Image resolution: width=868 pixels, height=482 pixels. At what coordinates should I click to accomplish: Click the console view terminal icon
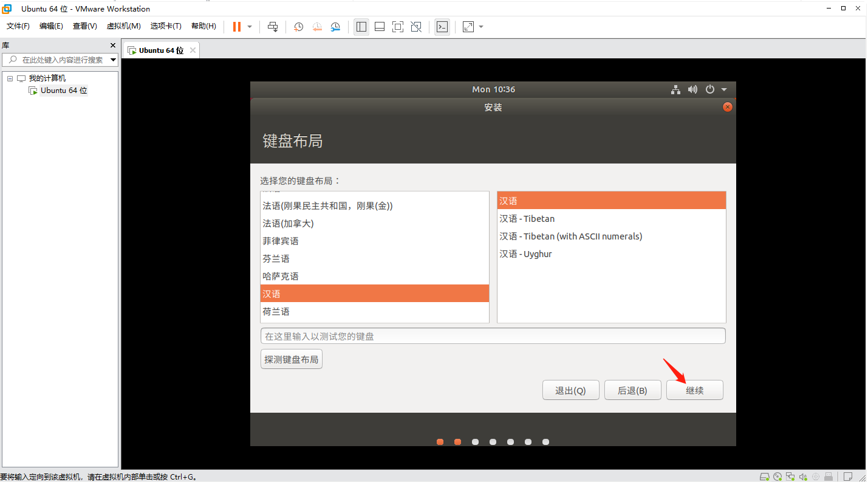[442, 27]
